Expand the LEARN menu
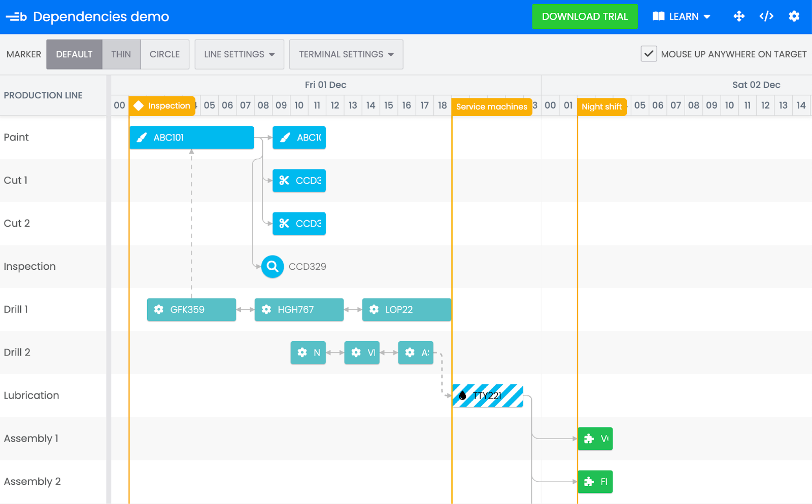The width and height of the screenshot is (812, 504). tap(681, 16)
